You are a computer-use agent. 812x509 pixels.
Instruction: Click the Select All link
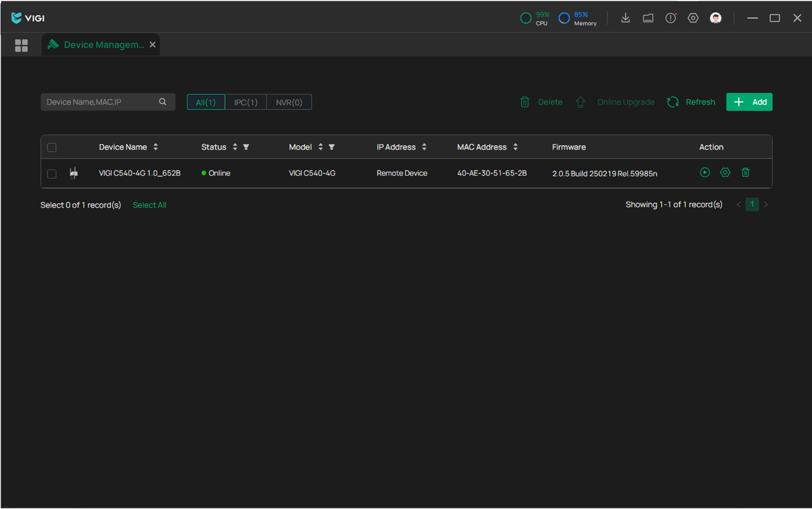(149, 205)
